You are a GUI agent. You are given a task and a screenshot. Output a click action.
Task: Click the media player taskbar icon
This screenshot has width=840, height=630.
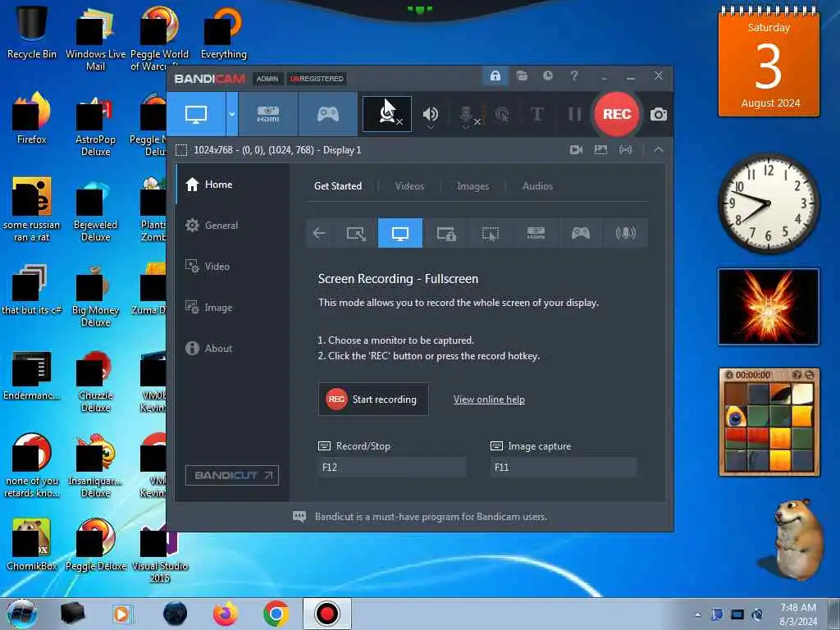[121, 614]
